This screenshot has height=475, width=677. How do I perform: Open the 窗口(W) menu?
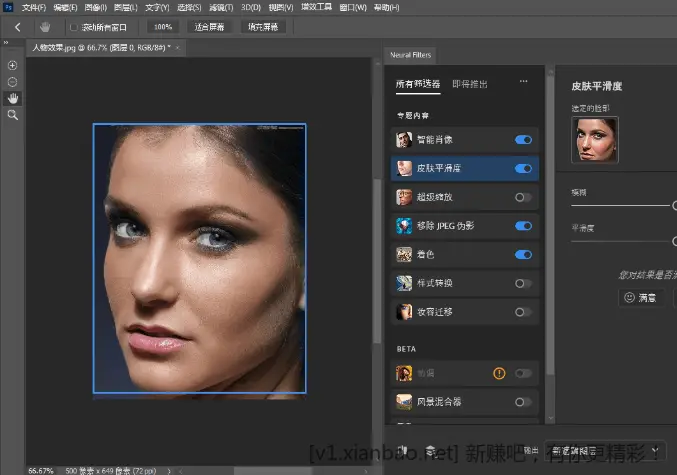pyautogui.click(x=353, y=7)
